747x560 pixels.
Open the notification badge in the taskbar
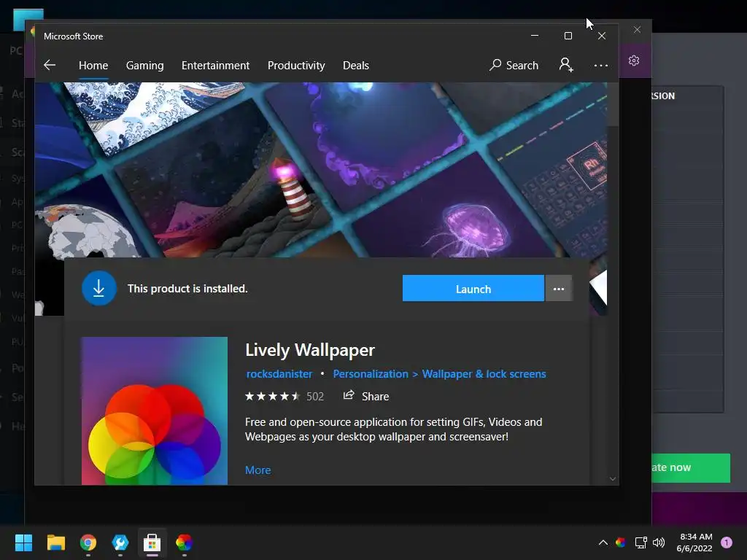(x=727, y=542)
